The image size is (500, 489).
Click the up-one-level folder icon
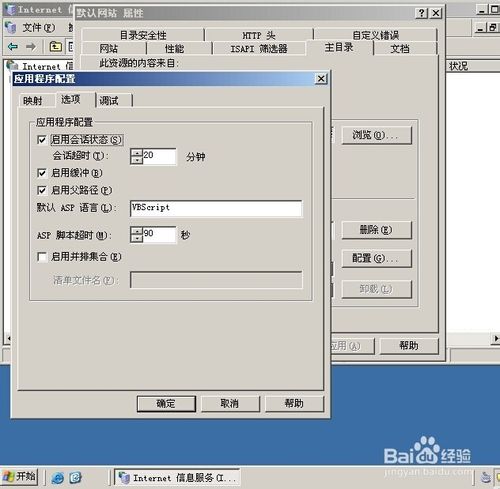pos(56,46)
